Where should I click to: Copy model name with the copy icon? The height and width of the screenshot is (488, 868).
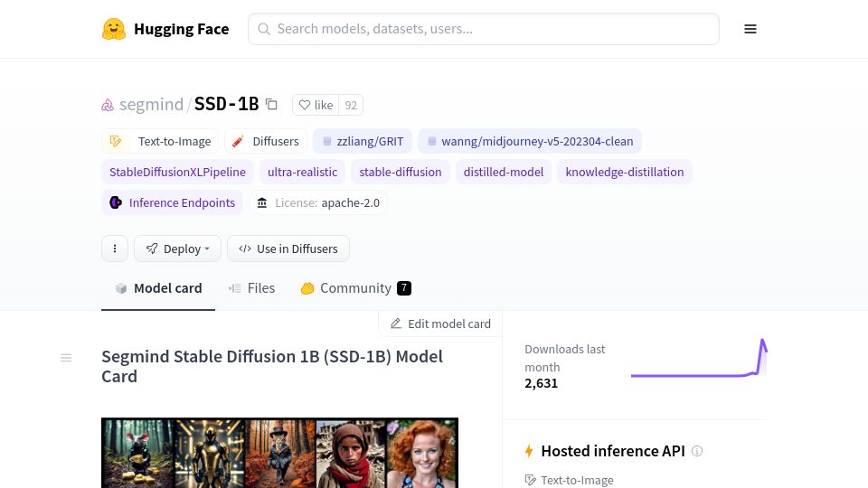(x=271, y=104)
